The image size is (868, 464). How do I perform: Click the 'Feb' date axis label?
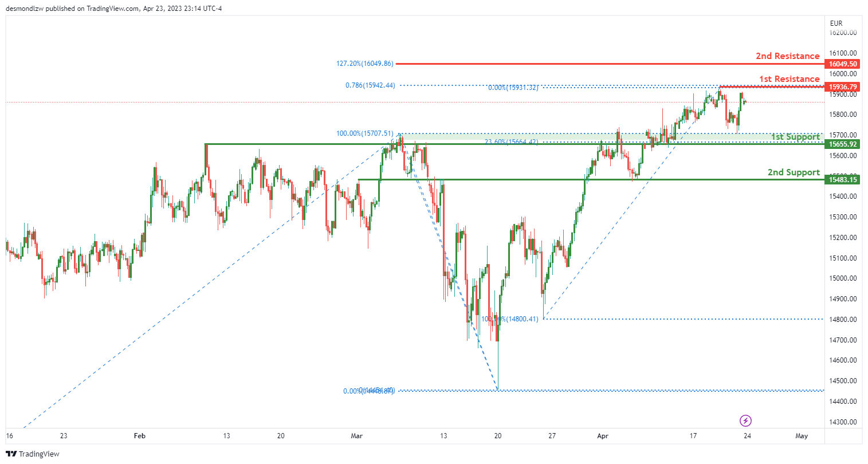pyautogui.click(x=139, y=436)
